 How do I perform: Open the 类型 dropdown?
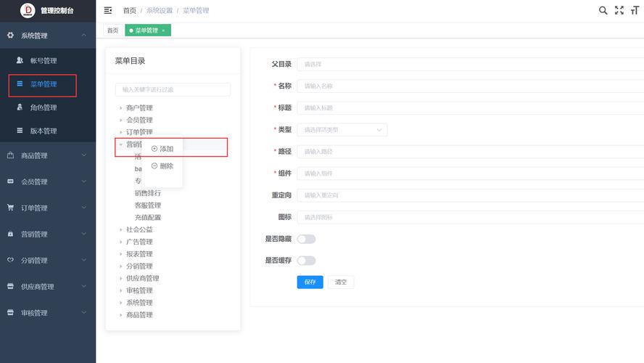[342, 130]
